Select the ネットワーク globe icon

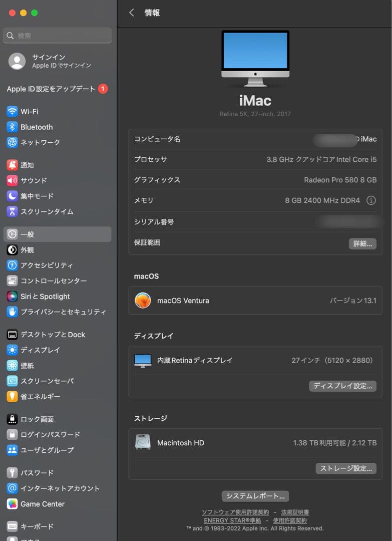pyautogui.click(x=12, y=142)
